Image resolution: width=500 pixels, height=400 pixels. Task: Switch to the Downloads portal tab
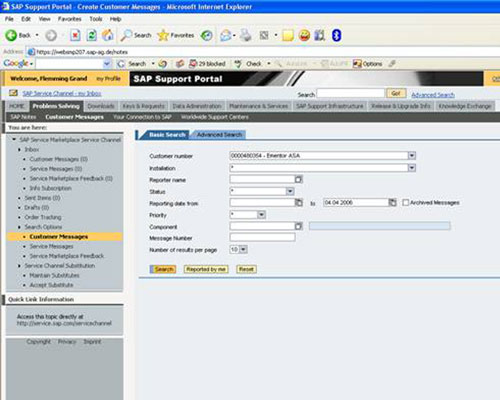[101, 106]
